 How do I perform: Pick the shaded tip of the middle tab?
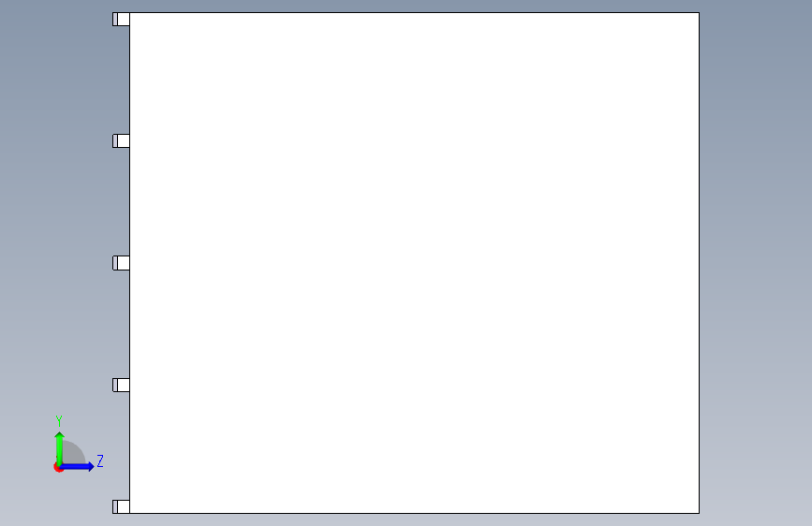(115, 263)
